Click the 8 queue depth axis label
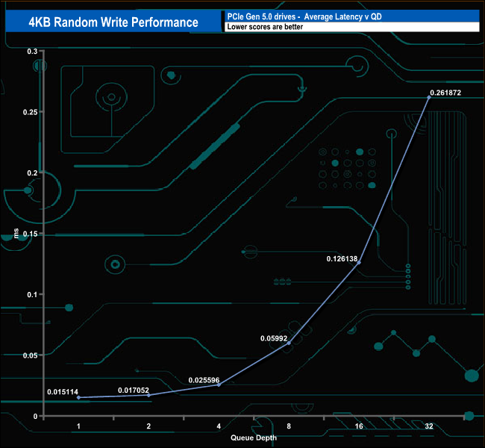The height and width of the screenshot is (448, 485). pos(289,426)
